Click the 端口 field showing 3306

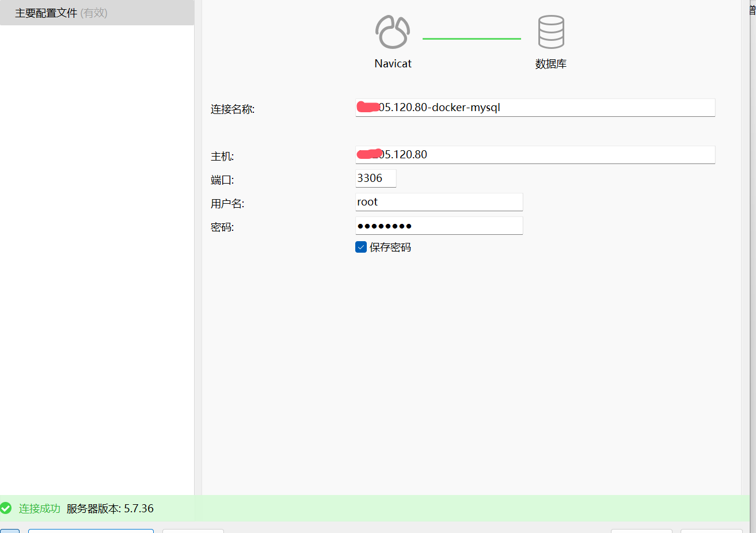click(x=376, y=178)
